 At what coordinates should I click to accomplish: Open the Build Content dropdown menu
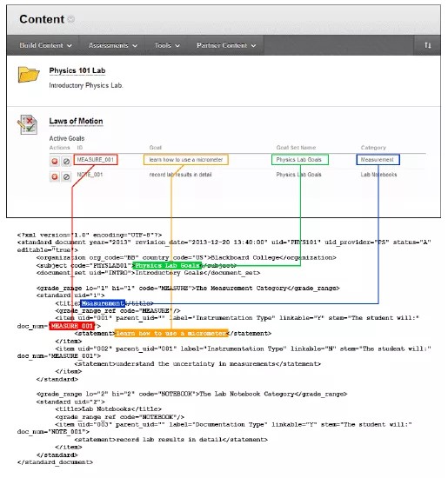46,45
